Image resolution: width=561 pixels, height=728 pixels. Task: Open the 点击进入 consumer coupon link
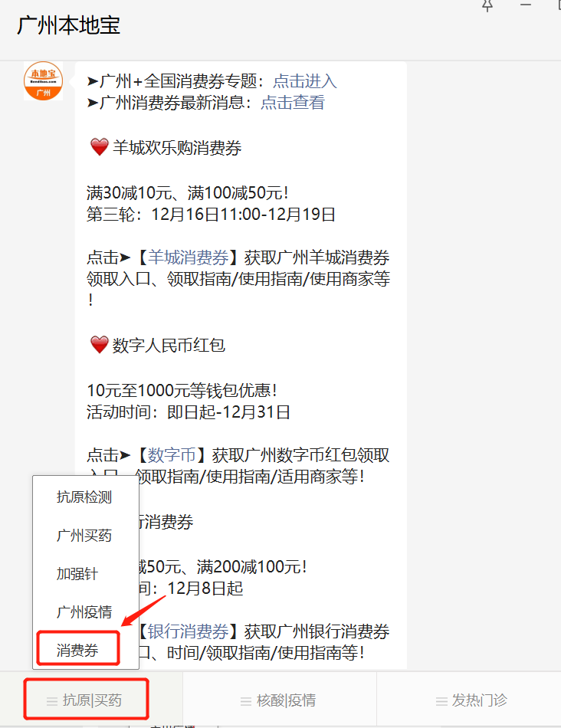305,81
